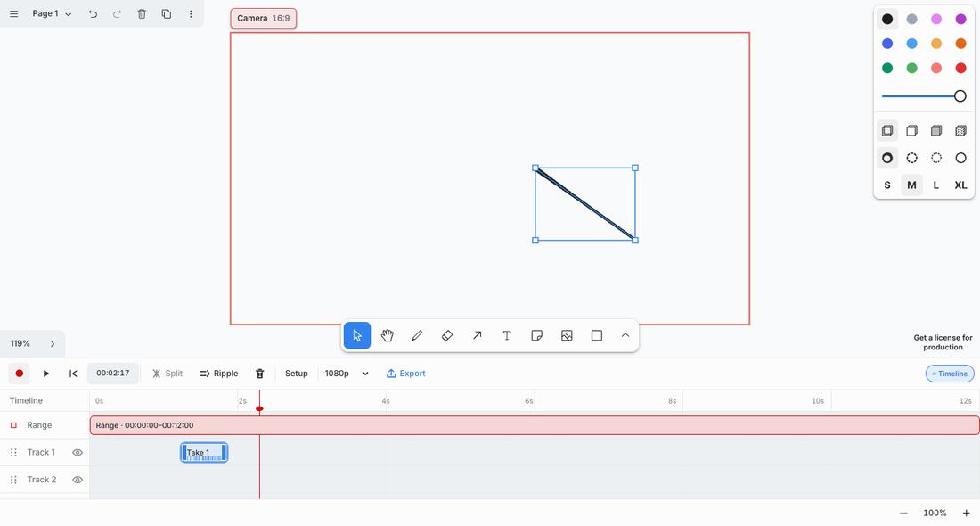Viewport: 980px width, 526px height.
Task: Set stroke size to L
Action: [x=936, y=185]
